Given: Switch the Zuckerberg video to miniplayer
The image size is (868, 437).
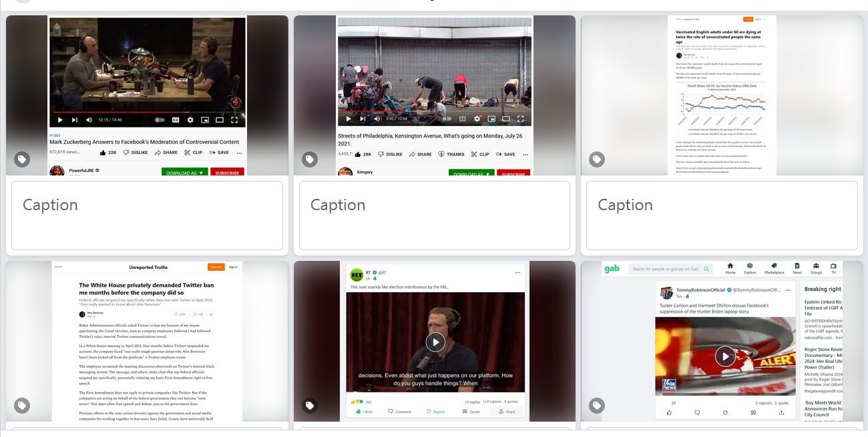Looking at the screenshot, I should 205,120.
